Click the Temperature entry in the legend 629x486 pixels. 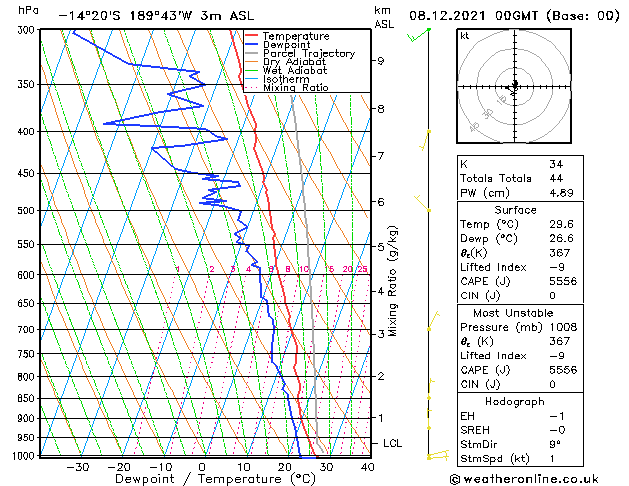click(x=297, y=36)
